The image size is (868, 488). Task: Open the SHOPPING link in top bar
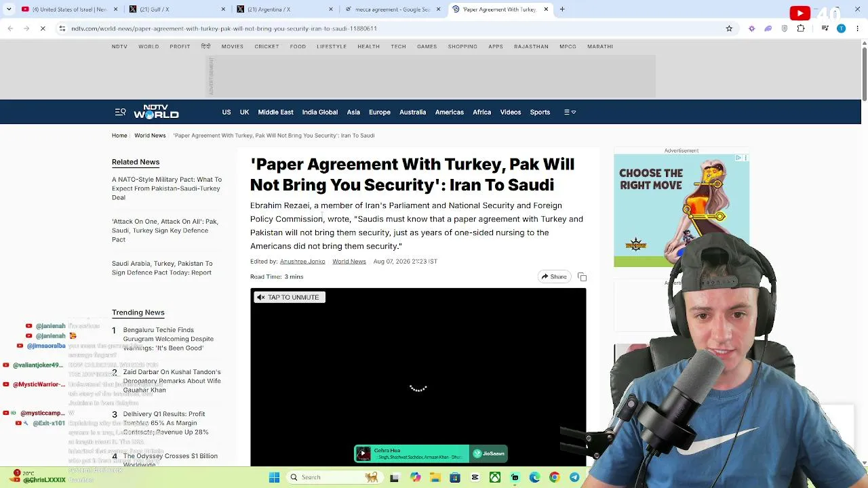pos(462,47)
